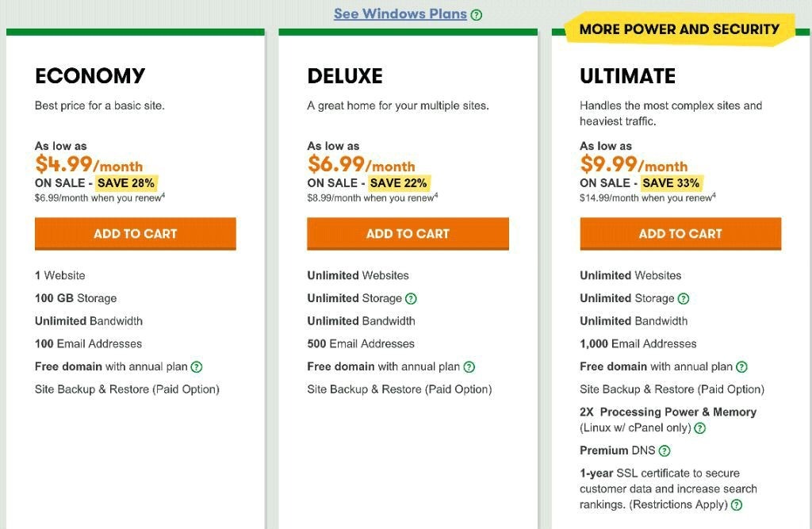Click the Ultimate renewal footnote 4
812x529 pixels.
(x=714, y=195)
